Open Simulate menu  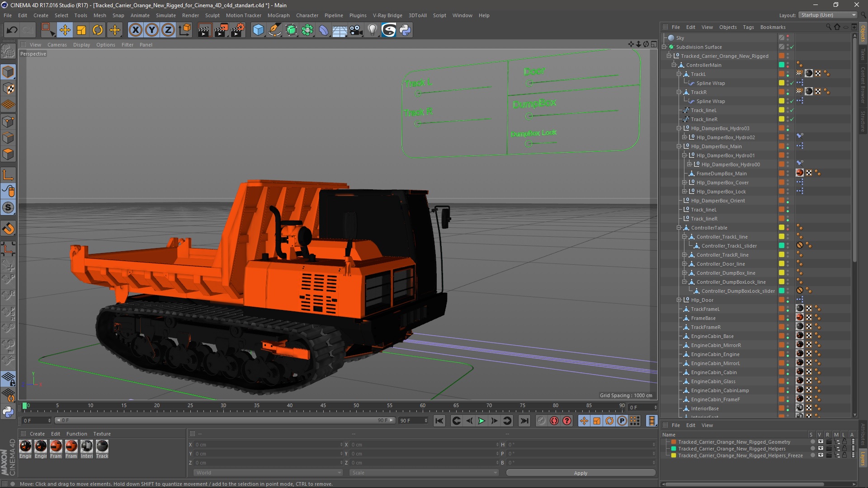coord(165,15)
